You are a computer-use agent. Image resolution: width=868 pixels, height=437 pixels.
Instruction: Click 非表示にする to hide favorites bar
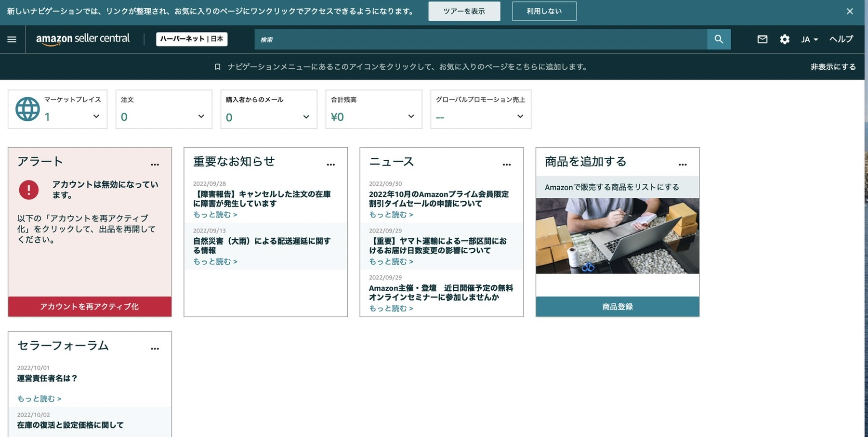pyautogui.click(x=833, y=67)
